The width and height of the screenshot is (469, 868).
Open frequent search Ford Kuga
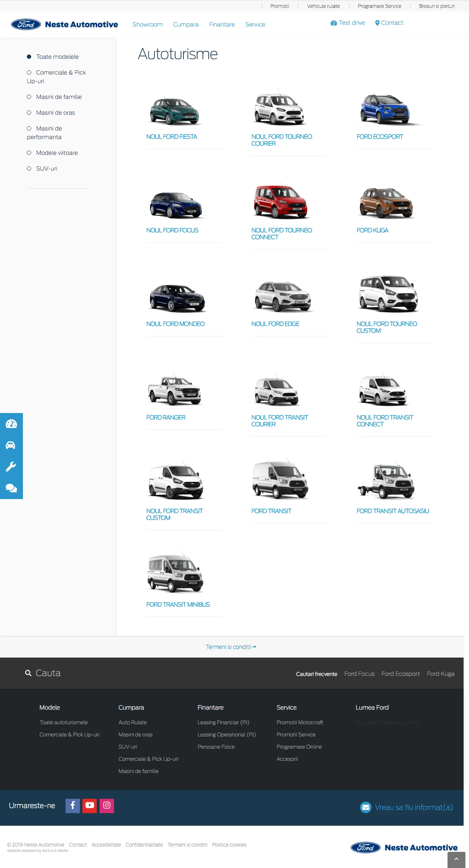pyautogui.click(x=441, y=674)
